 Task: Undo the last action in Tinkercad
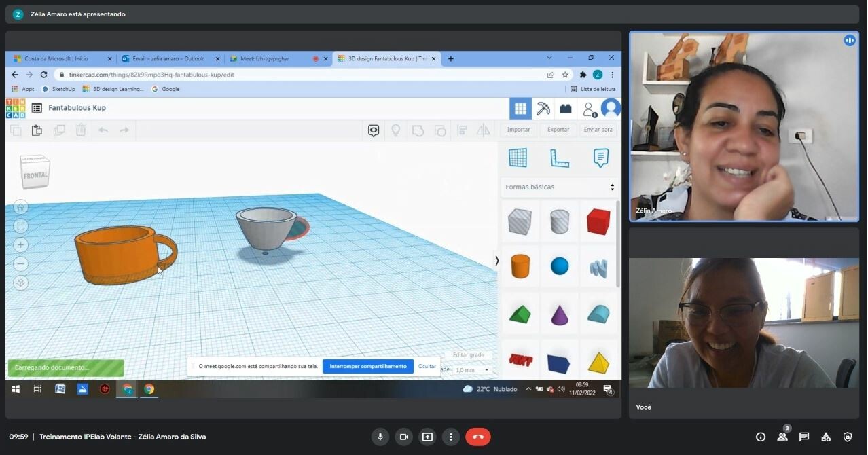(x=103, y=130)
